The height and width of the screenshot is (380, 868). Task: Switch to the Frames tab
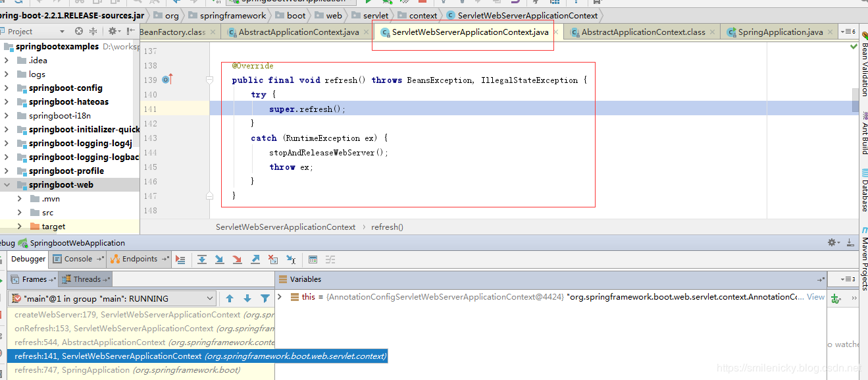click(x=34, y=279)
